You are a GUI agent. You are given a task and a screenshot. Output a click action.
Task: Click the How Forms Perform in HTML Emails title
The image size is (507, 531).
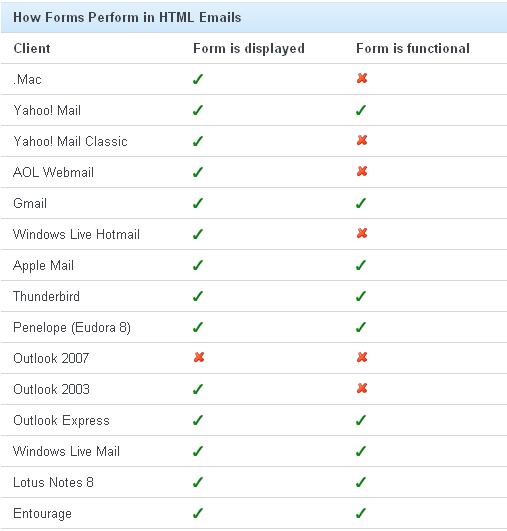[127, 17]
